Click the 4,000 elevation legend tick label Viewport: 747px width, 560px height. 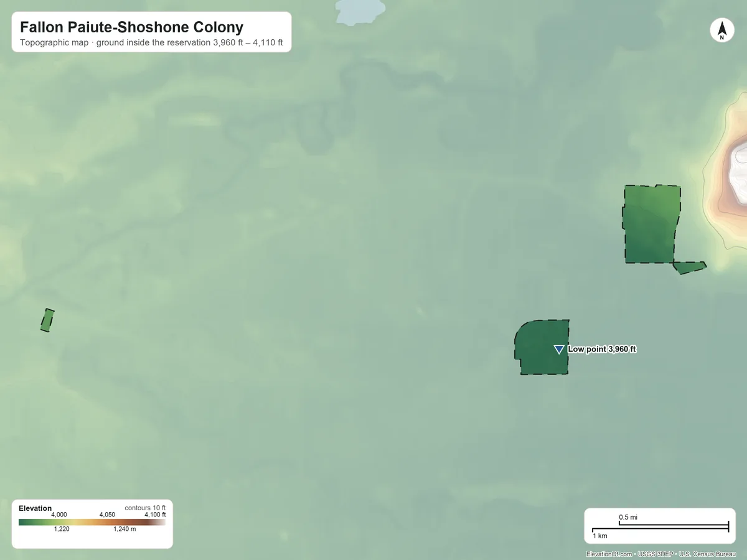(x=59, y=515)
